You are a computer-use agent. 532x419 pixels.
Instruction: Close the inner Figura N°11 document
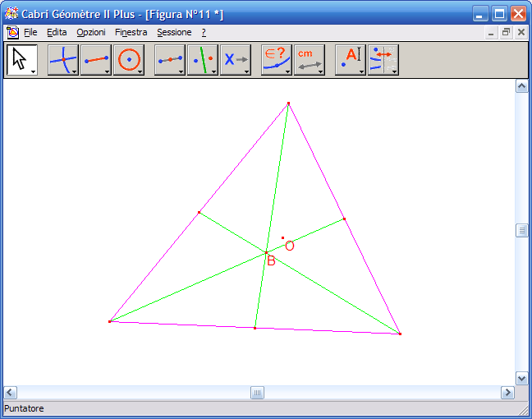tap(521, 33)
